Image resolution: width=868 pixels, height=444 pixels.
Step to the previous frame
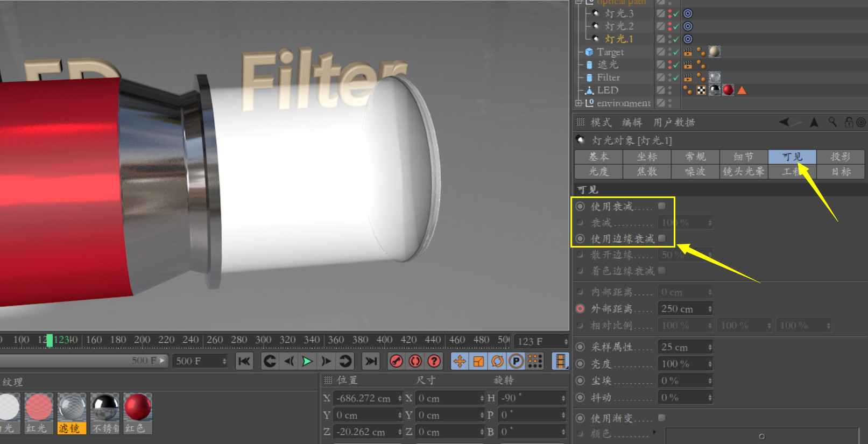point(289,361)
